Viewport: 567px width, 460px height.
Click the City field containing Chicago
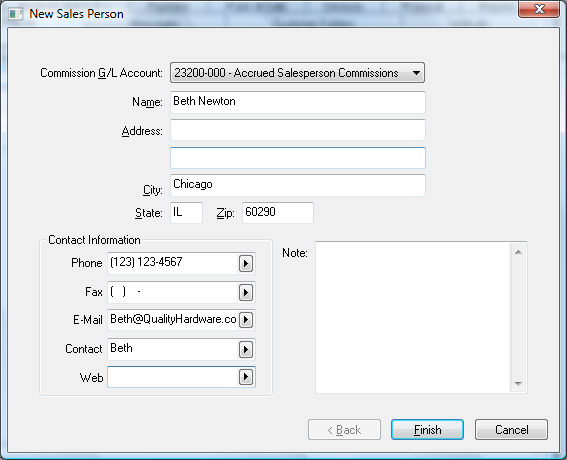click(x=298, y=185)
